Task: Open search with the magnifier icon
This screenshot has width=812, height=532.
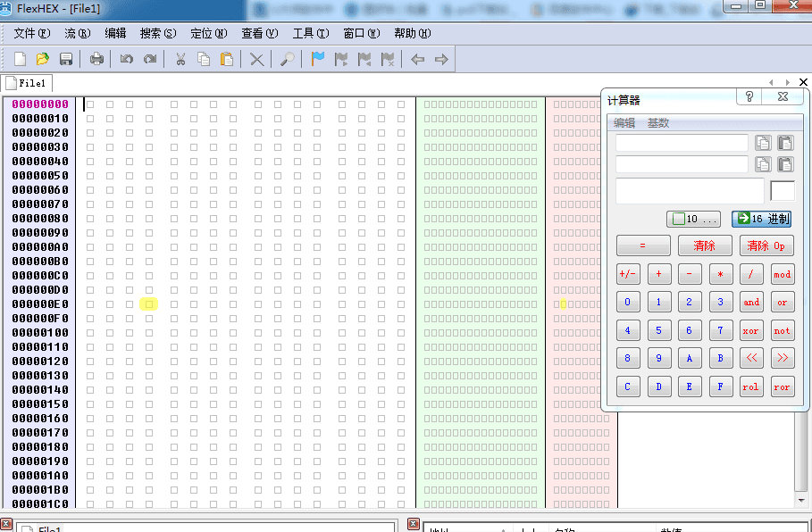Action: pyautogui.click(x=287, y=59)
